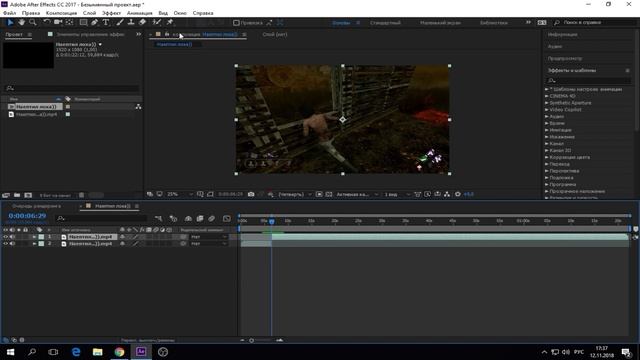Click the current time indicator playhead
This screenshot has width=640, height=360.
pyautogui.click(x=271, y=221)
